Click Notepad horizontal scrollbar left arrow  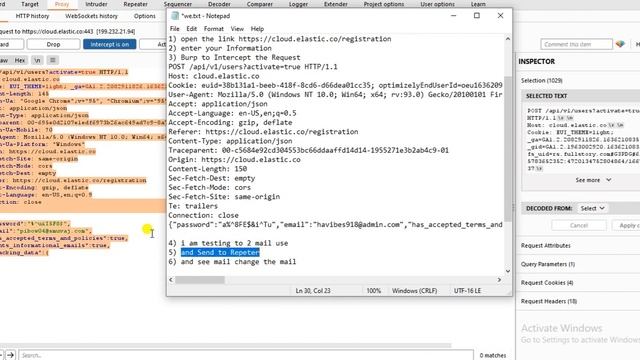coord(171,280)
